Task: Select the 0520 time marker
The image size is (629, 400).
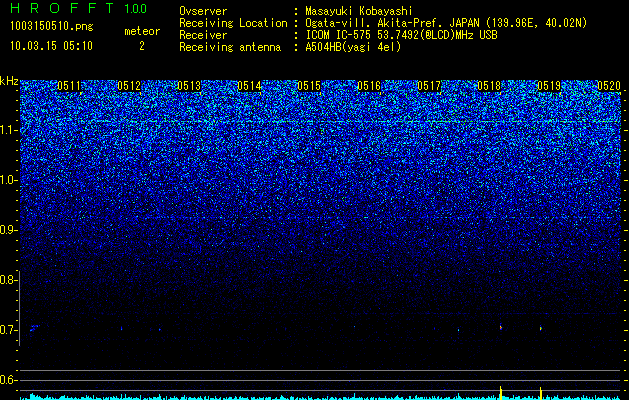Action: pos(609,86)
